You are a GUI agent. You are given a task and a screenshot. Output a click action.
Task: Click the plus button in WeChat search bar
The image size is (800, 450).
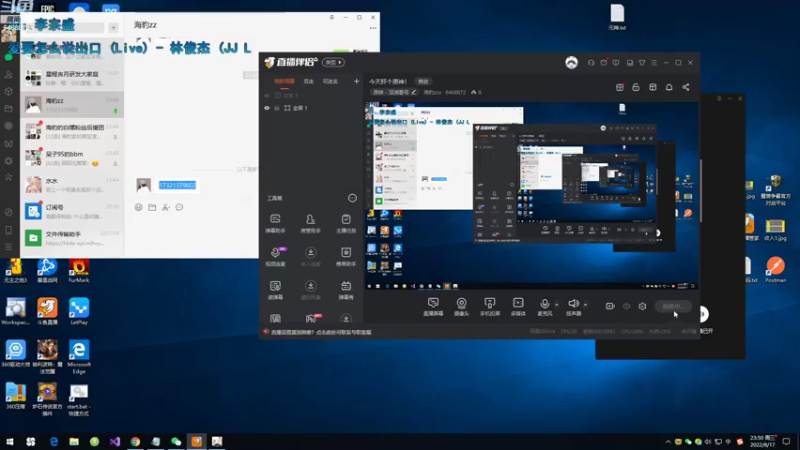[x=113, y=28]
